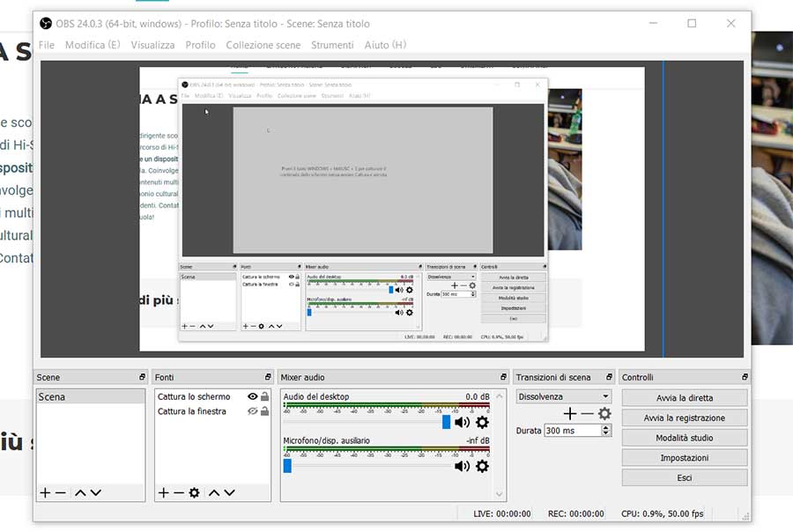Remove the selected scene with minus icon
Image resolution: width=793 pixels, height=532 pixels.
pos(61,492)
